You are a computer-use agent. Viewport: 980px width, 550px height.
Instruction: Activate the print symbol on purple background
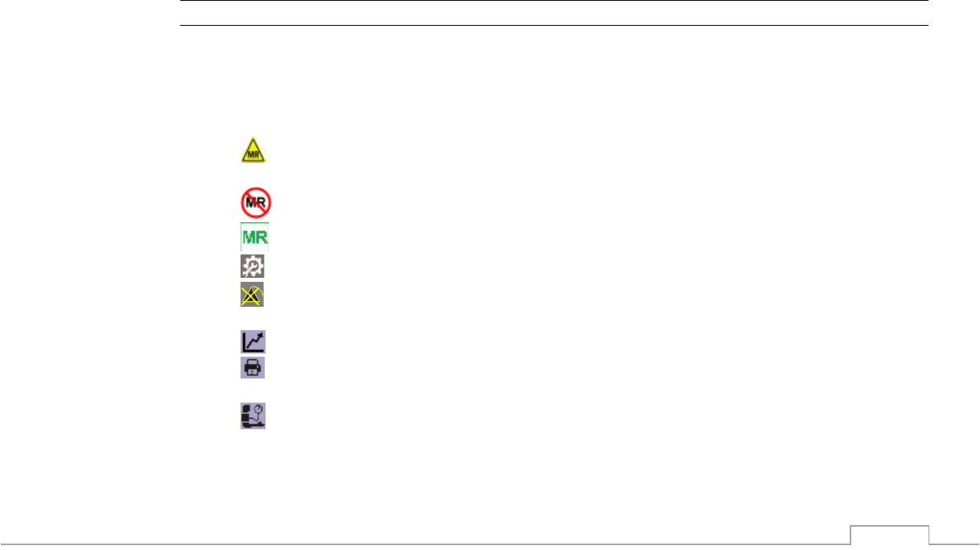[x=253, y=367]
